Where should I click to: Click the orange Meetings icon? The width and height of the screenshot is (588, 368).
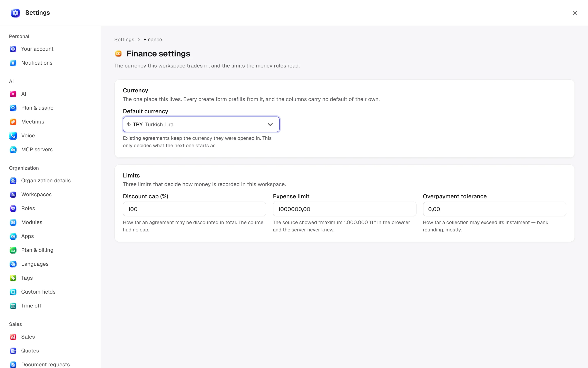[13, 122]
